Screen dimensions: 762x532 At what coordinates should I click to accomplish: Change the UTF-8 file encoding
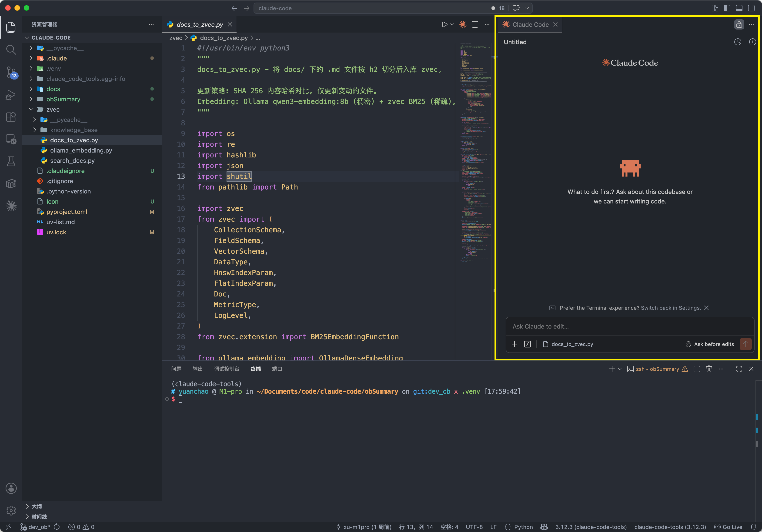474,527
